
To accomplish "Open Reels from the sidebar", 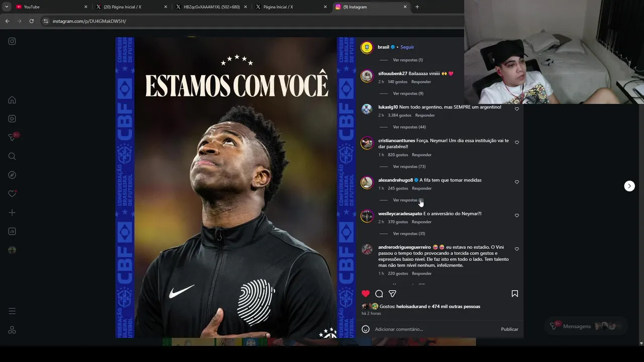I will [12, 119].
